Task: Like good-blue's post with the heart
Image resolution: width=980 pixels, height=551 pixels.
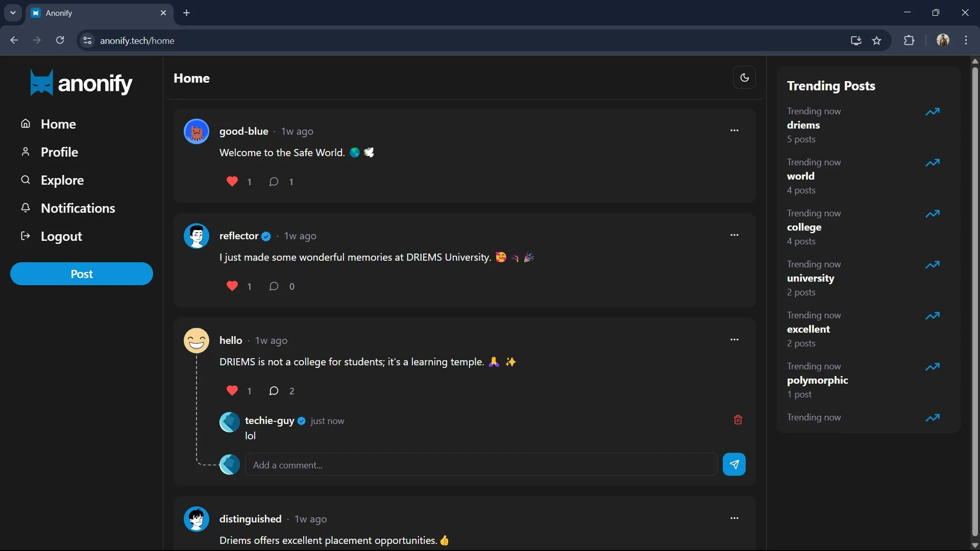Action: tap(232, 182)
